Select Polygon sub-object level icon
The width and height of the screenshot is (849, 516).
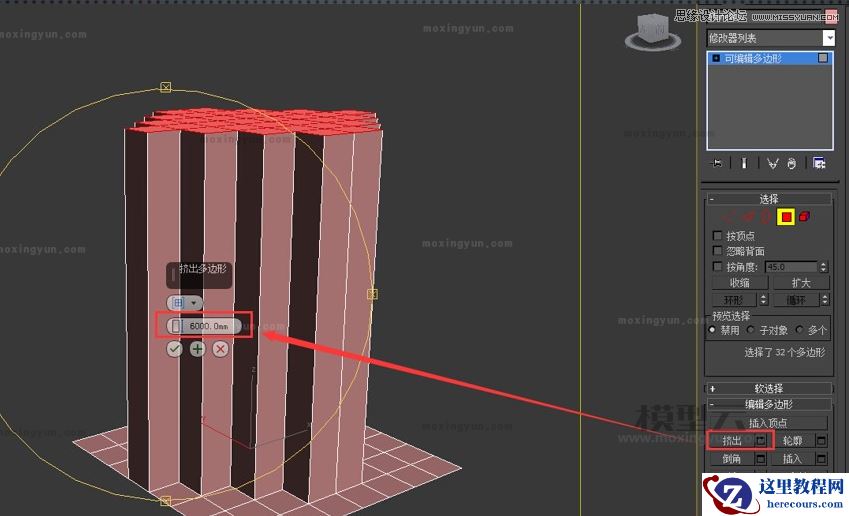point(786,217)
